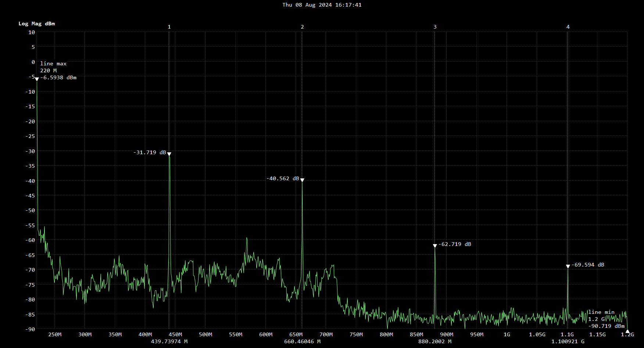Click marker number 4 above the plot
The image size is (644, 348).
(x=568, y=27)
